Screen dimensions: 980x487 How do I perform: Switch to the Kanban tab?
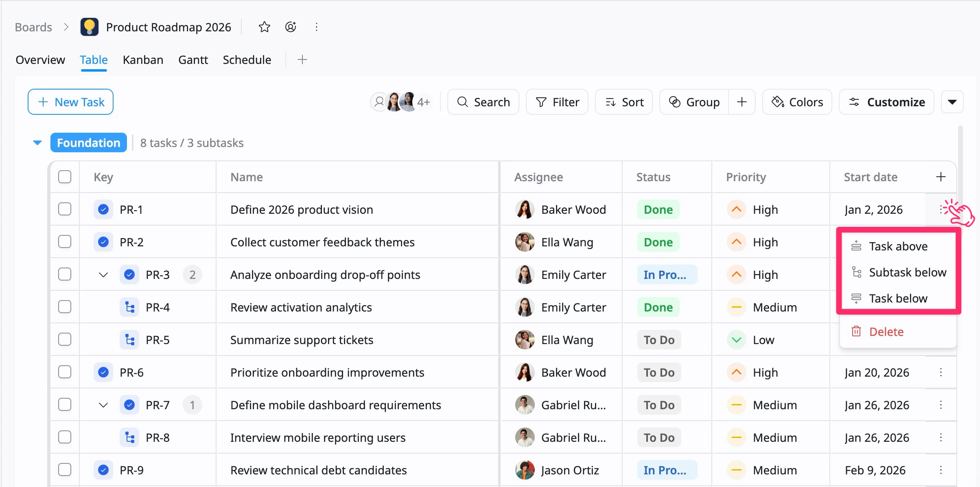(x=143, y=60)
